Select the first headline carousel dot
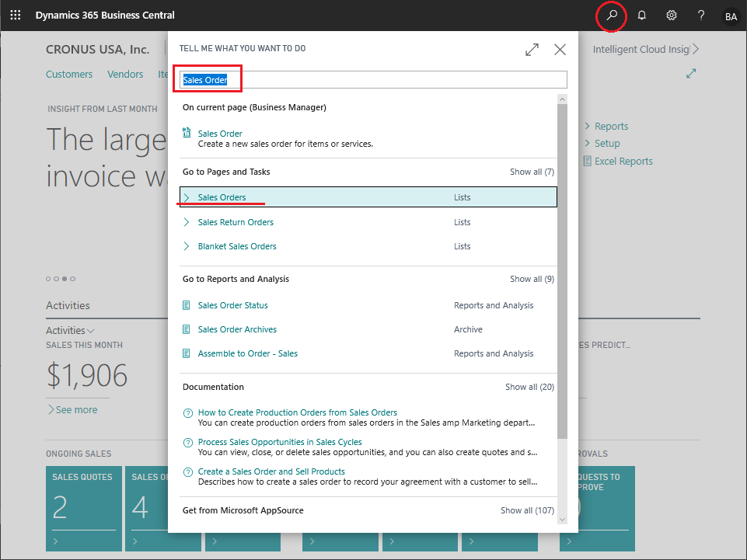 (x=48, y=279)
